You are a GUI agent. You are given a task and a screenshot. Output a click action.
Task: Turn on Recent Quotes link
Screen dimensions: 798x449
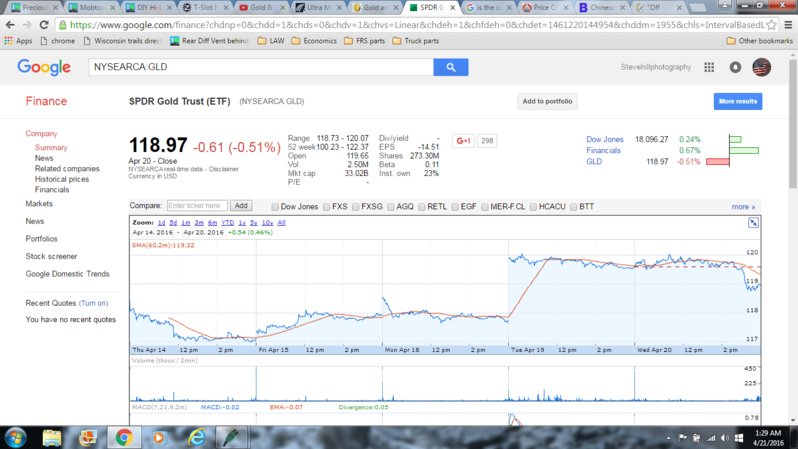[x=94, y=303]
